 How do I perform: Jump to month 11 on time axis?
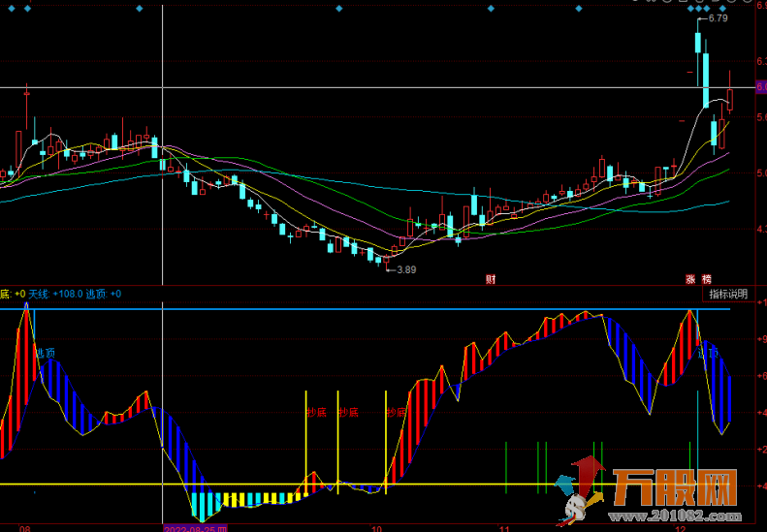click(504, 528)
